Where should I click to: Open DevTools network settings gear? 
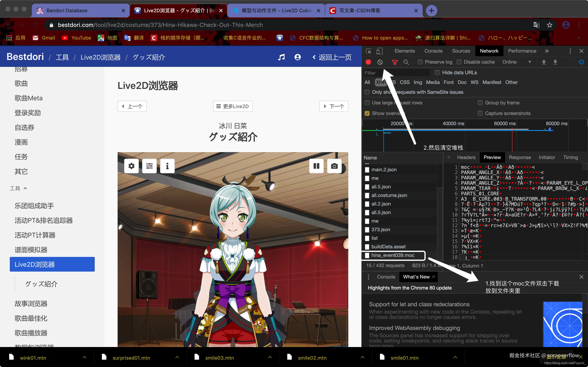581,62
